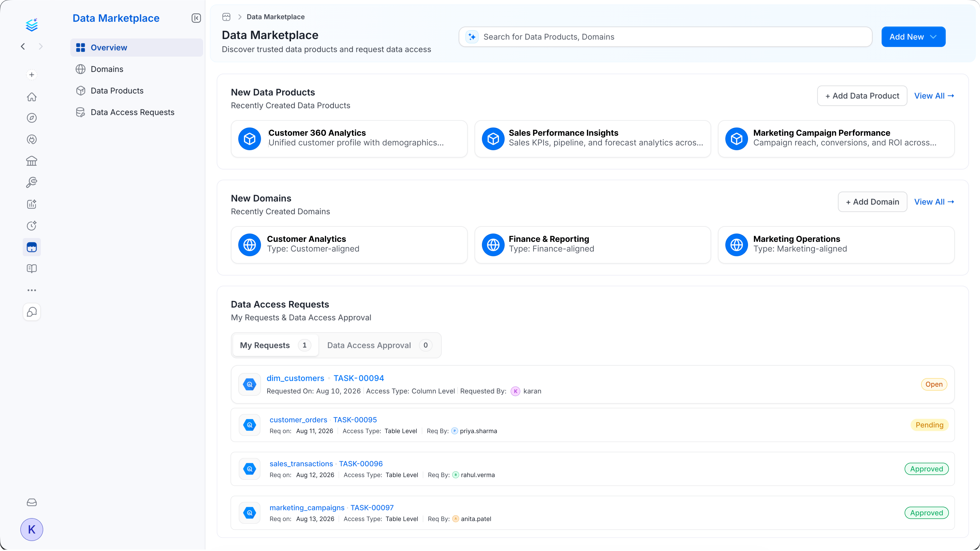The height and width of the screenshot is (551, 980).
Task: Open the Customer 360 Analytics card title
Action: click(317, 133)
